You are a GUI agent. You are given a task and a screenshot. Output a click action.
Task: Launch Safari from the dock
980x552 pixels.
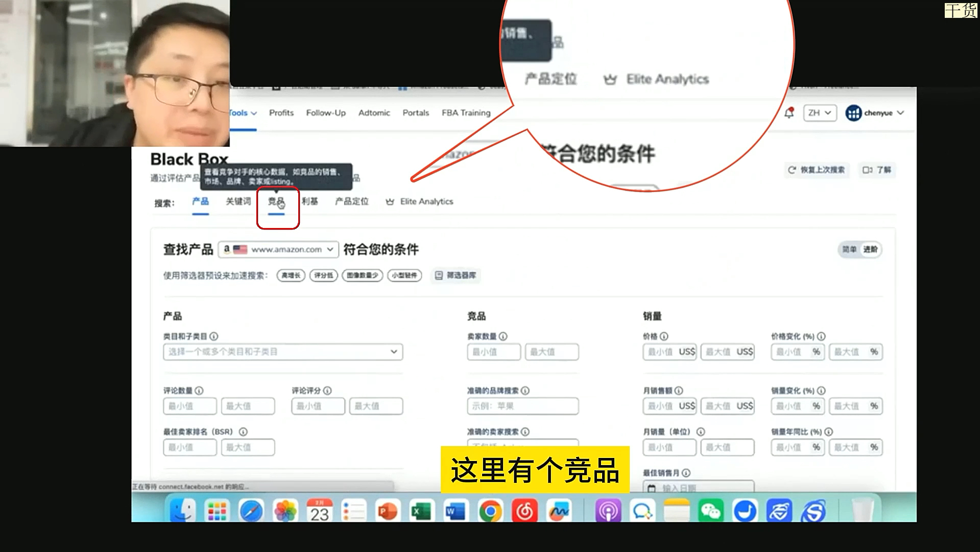click(251, 510)
